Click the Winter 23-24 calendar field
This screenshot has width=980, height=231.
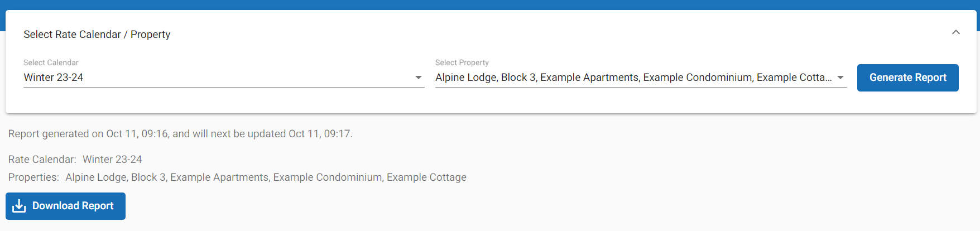click(54, 78)
